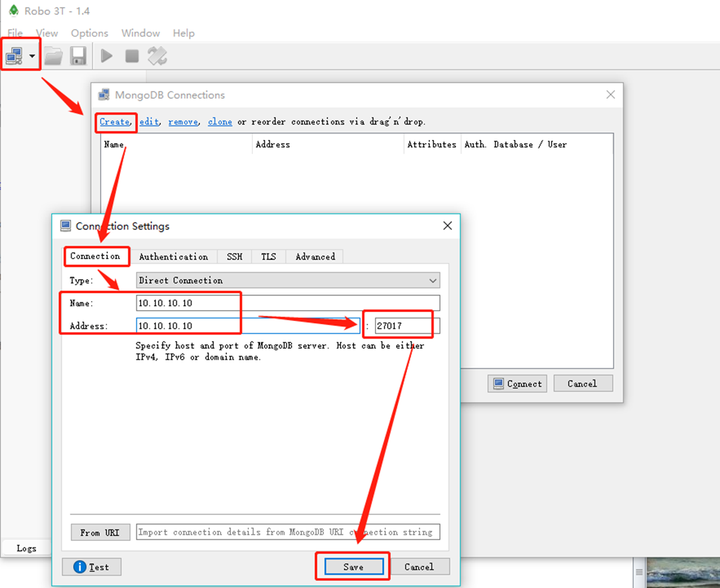Click the Address column header

point(328,144)
